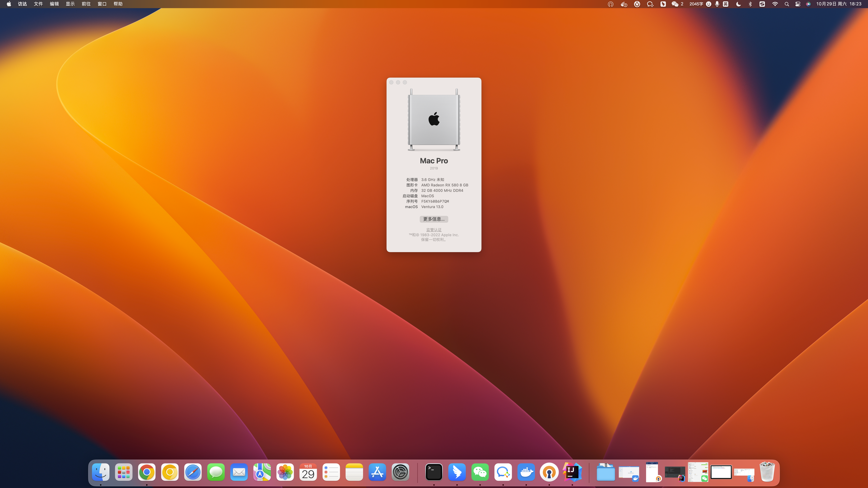Open Mail app in the Dock
This screenshot has width=868, height=488.
(x=239, y=472)
